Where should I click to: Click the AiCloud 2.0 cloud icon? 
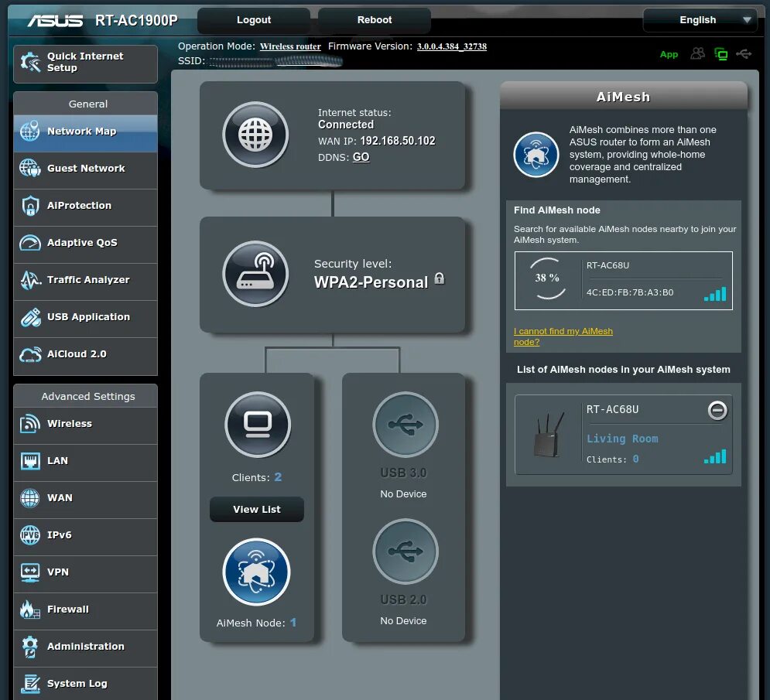[30, 354]
